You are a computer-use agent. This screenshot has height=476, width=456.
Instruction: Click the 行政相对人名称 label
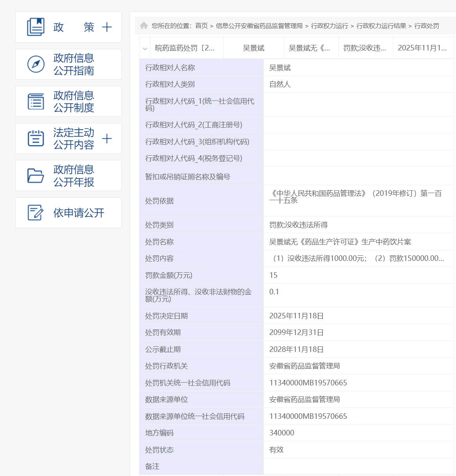tap(170, 68)
